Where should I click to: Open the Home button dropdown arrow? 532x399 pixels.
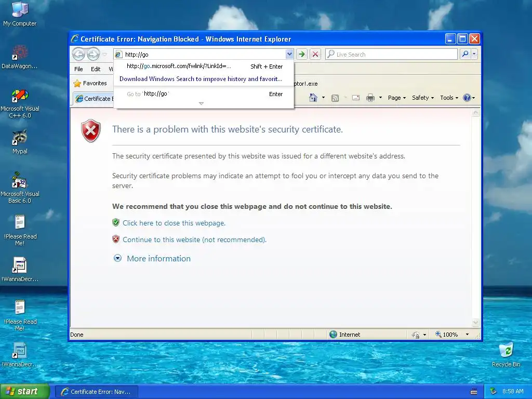tap(323, 98)
